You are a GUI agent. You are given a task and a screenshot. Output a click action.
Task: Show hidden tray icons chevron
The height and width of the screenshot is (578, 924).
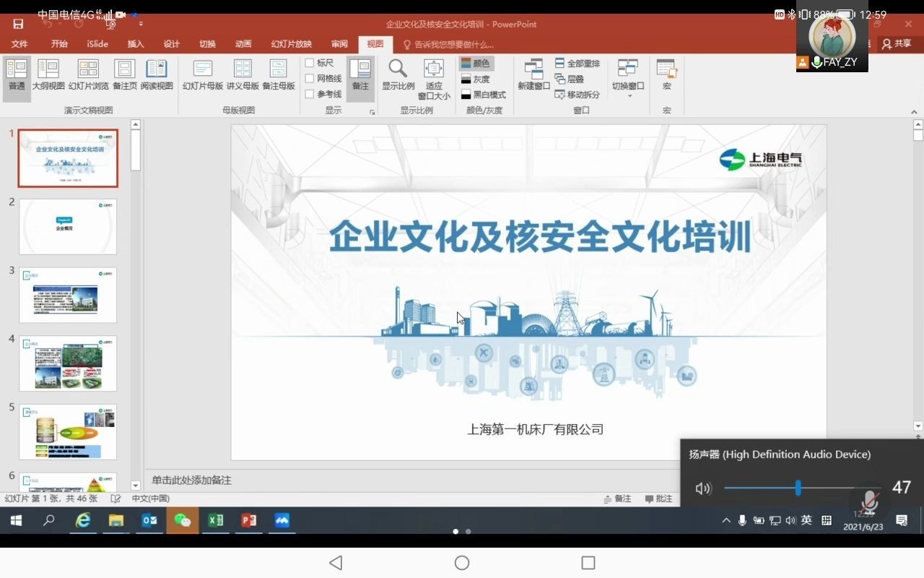(725, 520)
